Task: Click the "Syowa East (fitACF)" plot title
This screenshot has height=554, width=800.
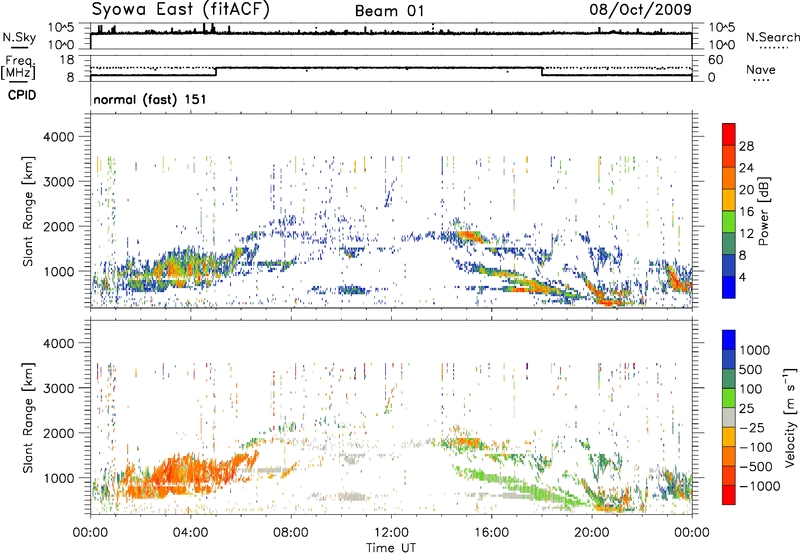Action: [x=181, y=10]
